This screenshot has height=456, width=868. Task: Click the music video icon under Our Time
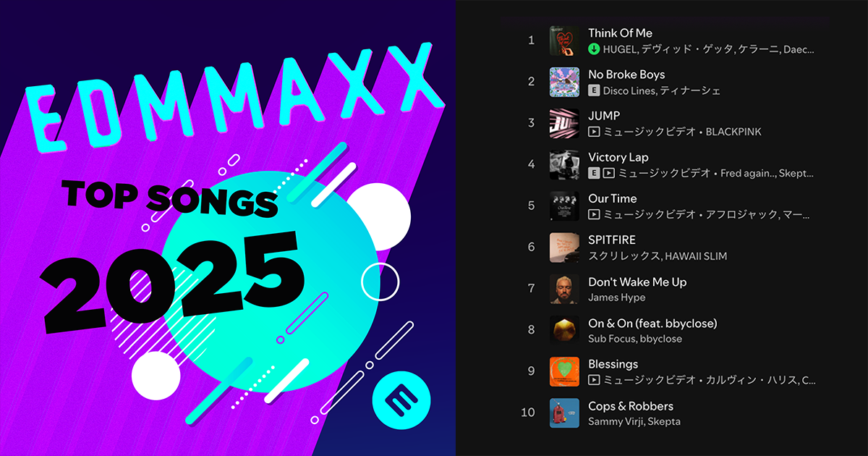click(x=594, y=214)
